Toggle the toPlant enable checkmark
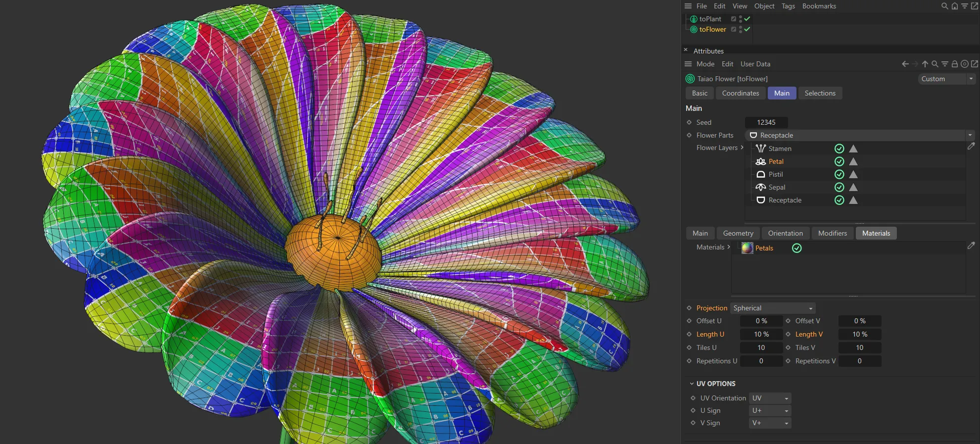The width and height of the screenshot is (980, 444). pyautogui.click(x=747, y=18)
